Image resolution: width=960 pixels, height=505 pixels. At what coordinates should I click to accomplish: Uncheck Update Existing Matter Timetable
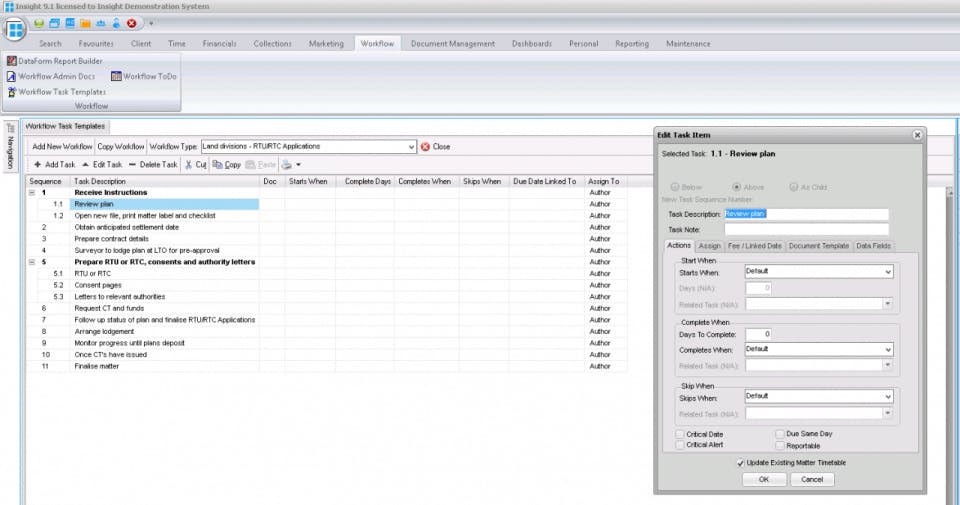coord(740,463)
